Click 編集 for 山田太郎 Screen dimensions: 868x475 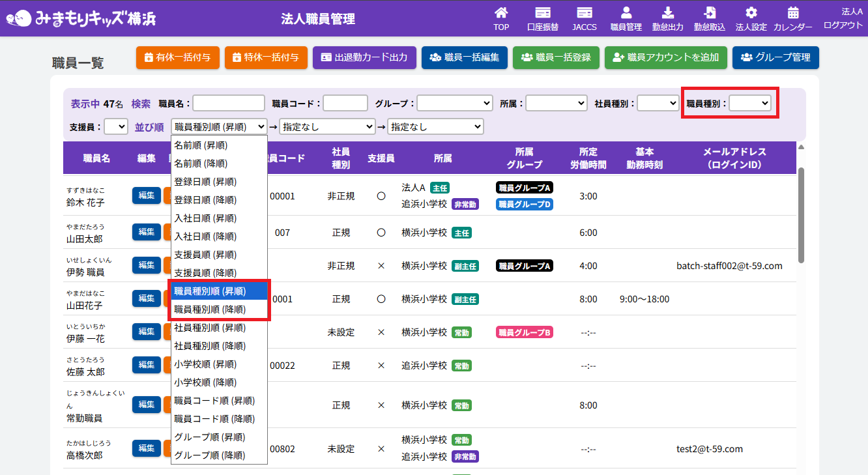point(147,232)
